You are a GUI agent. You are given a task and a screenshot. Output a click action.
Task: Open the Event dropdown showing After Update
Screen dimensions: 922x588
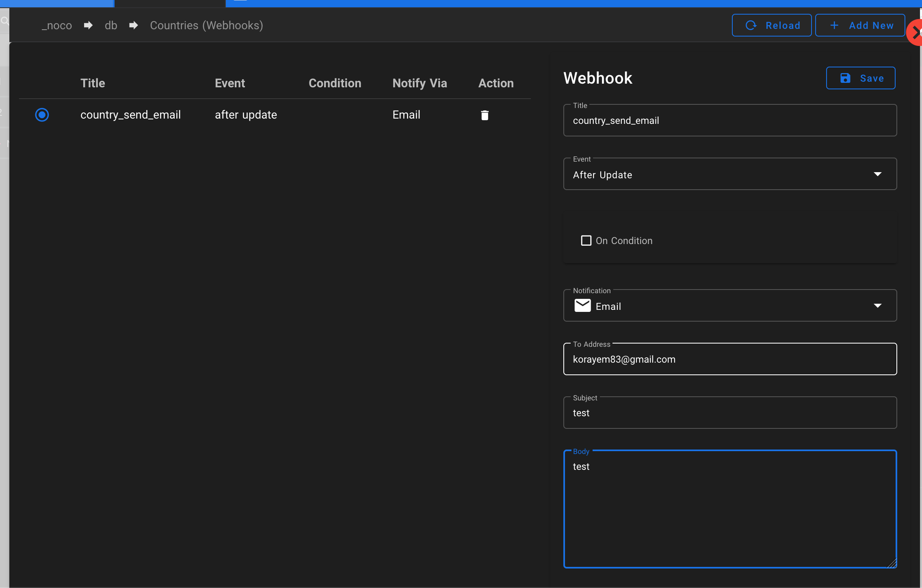pyautogui.click(x=729, y=174)
